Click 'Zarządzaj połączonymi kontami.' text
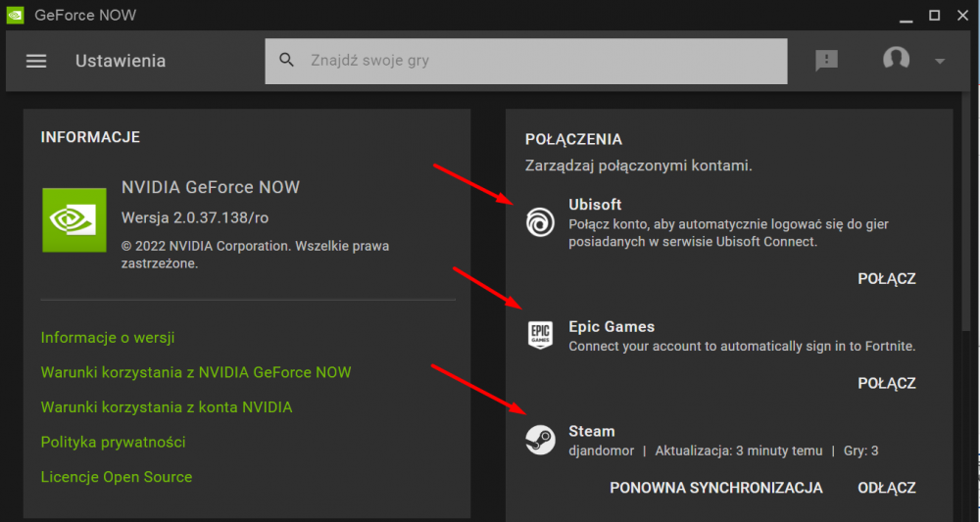This screenshot has height=522, width=980. (639, 166)
